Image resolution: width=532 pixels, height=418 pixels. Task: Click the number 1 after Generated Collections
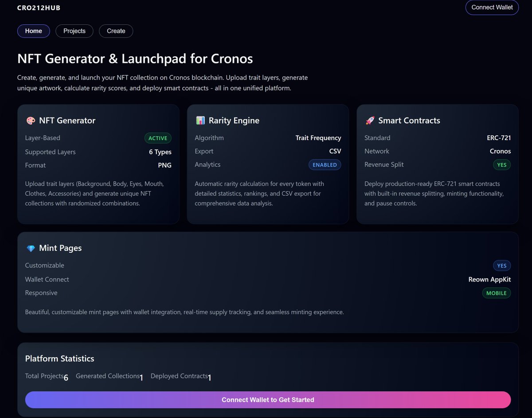pyautogui.click(x=141, y=378)
